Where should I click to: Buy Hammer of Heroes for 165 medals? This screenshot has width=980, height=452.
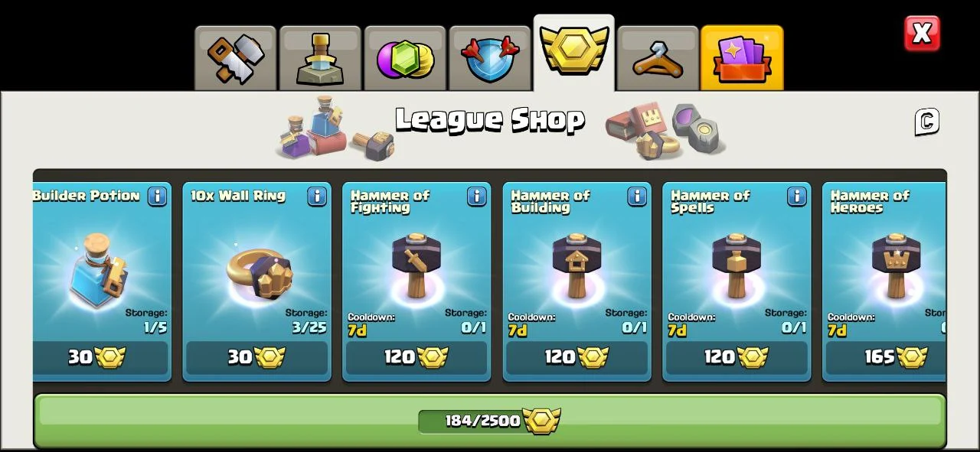886,357
